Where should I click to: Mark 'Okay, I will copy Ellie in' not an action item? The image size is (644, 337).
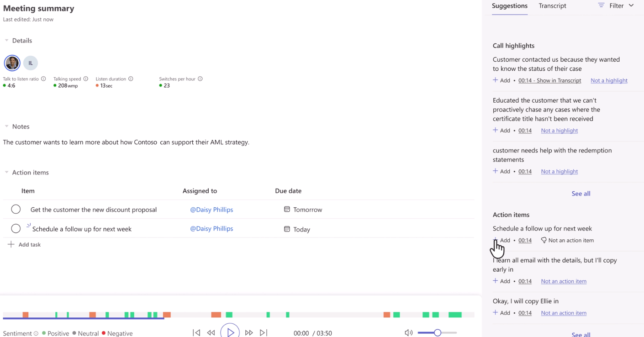[x=564, y=313]
